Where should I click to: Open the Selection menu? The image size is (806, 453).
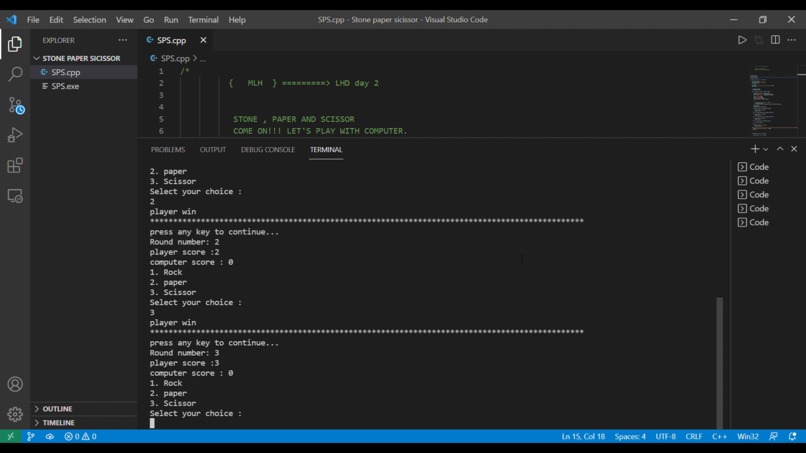pos(89,20)
